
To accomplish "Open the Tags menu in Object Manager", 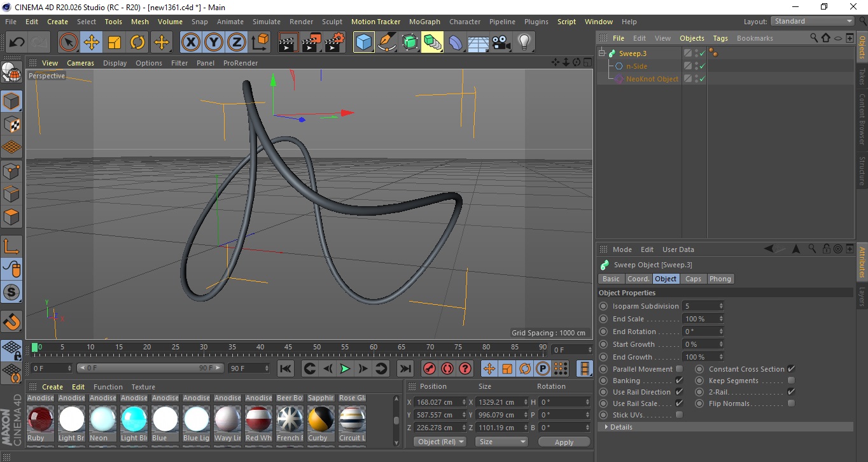I will pos(720,38).
